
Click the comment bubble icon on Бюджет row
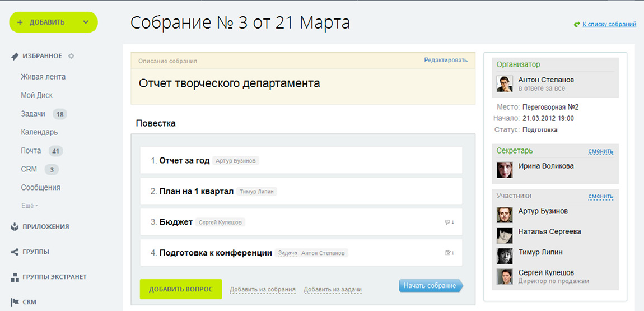[447, 222]
